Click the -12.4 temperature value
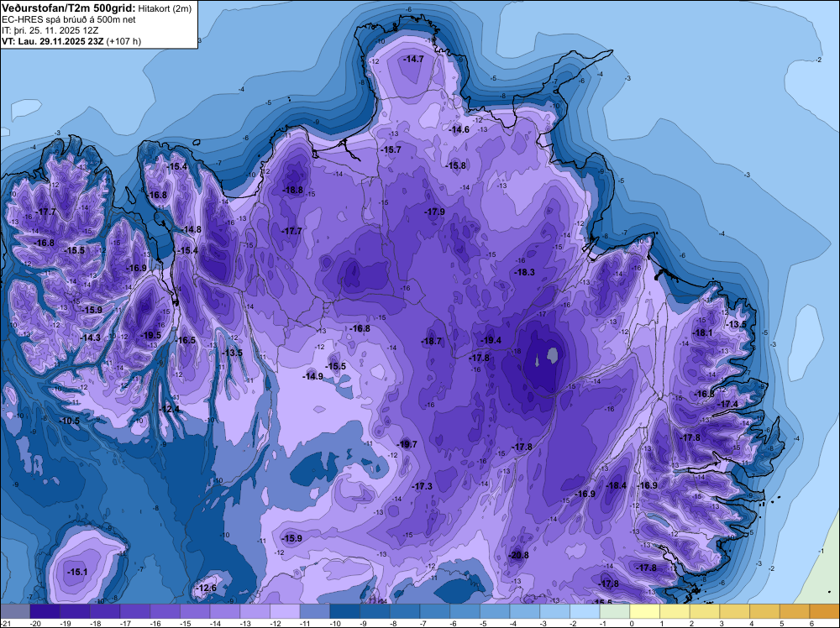This screenshot has height=628, width=840. pyautogui.click(x=170, y=409)
